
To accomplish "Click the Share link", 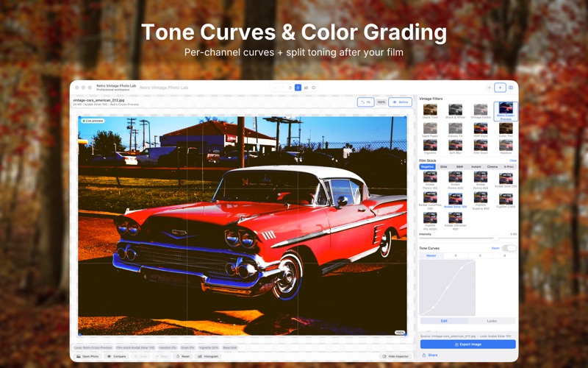I will point(430,355).
